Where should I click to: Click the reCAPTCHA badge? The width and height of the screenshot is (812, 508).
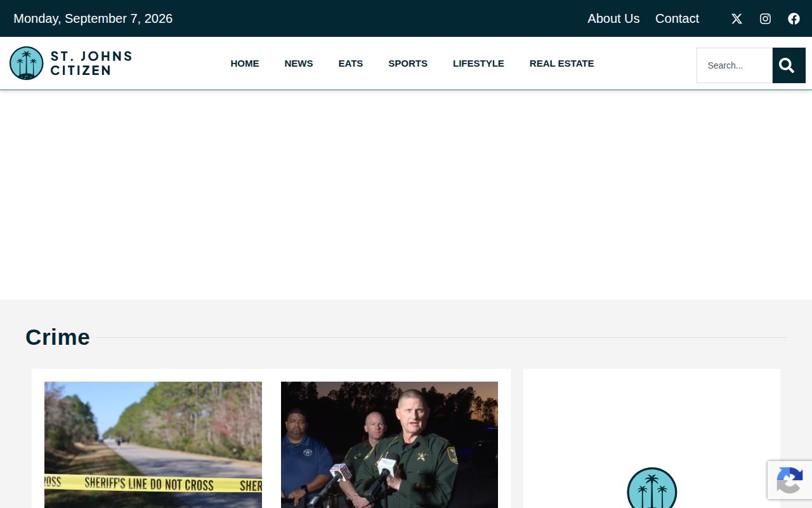790,480
